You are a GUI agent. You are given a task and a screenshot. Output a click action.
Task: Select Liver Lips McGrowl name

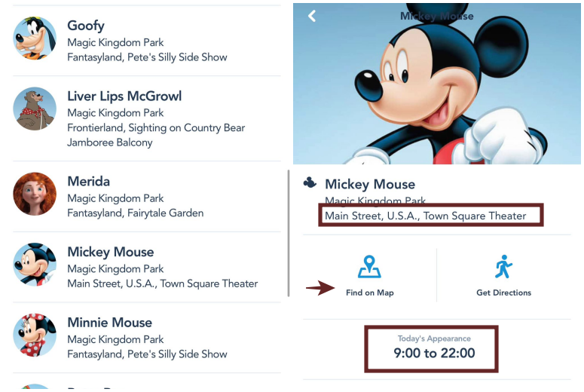click(x=124, y=96)
